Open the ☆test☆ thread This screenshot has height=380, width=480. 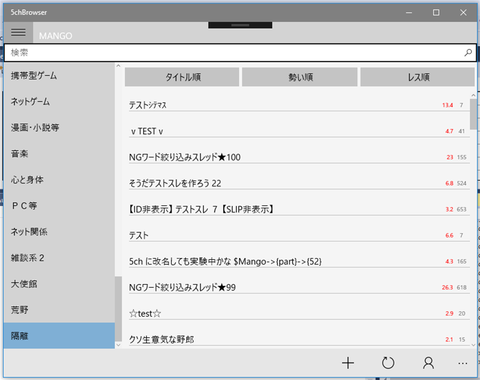[299, 313]
